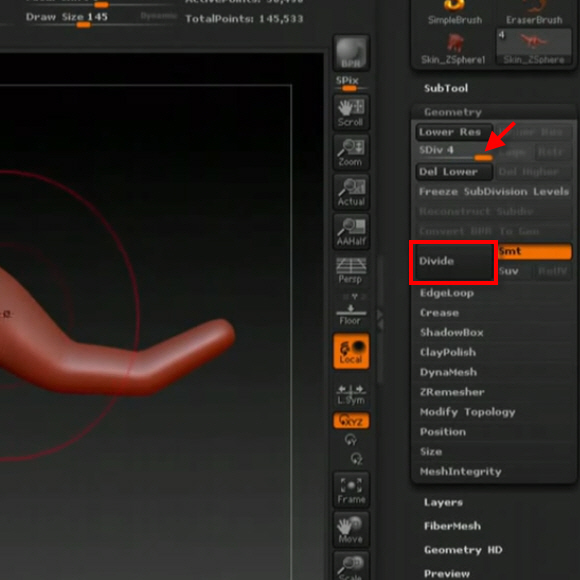The height and width of the screenshot is (580, 580).
Task: Expand the Size section
Action: [x=431, y=452]
